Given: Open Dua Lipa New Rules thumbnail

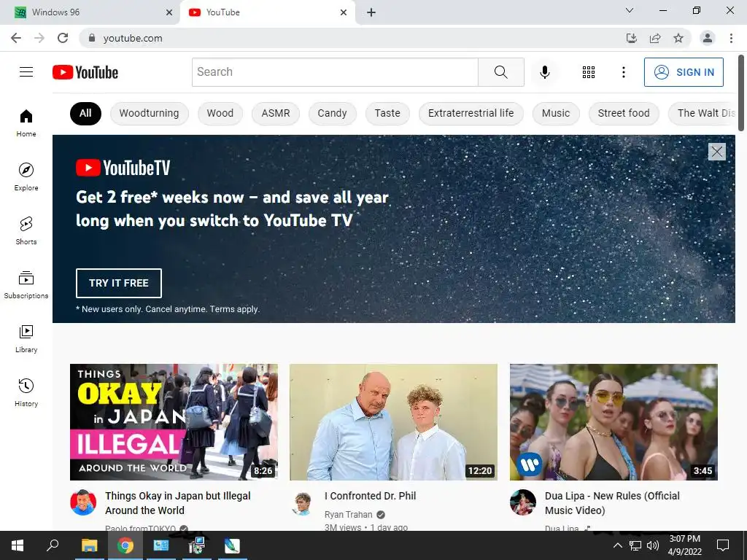Looking at the screenshot, I should 614,422.
